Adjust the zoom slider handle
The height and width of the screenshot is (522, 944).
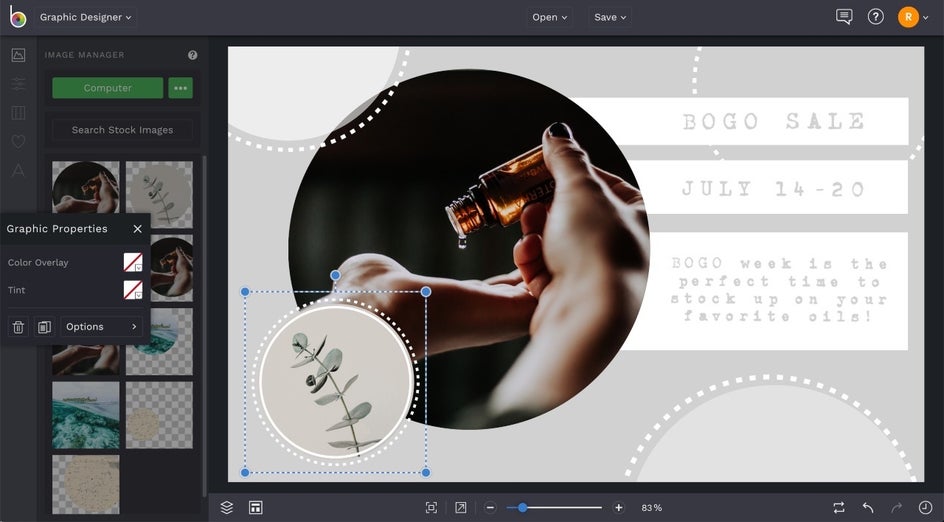click(x=523, y=508)
